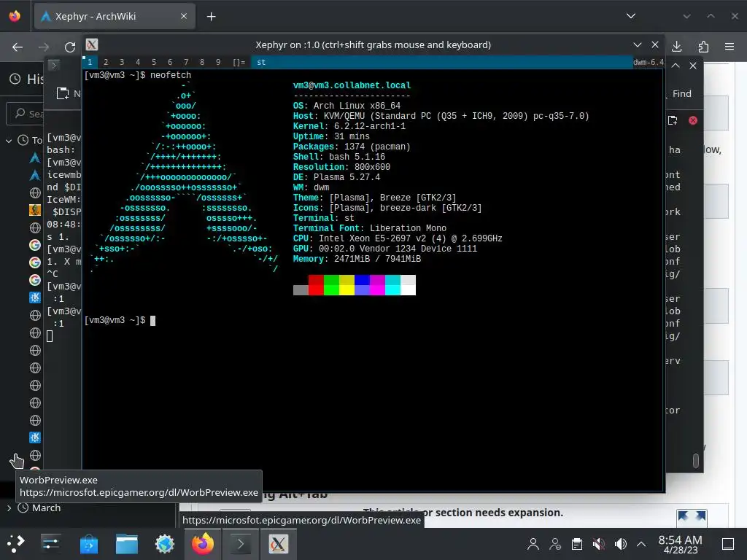
Task: Select dwm tag 1
Action: click(90, 62)
